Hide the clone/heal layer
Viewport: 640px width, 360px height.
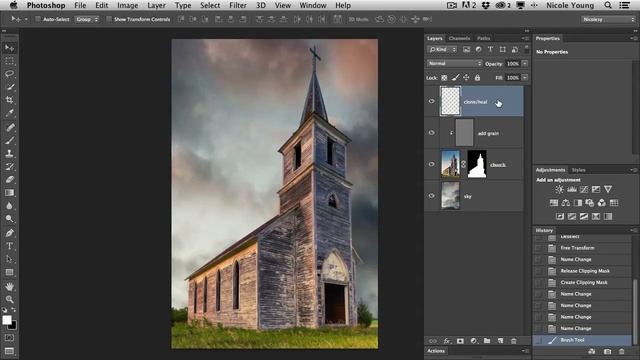(431, 101)
